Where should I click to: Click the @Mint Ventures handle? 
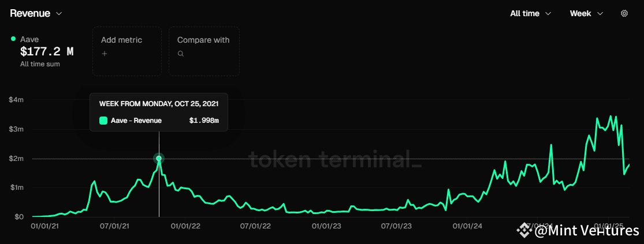pos(587,231)
